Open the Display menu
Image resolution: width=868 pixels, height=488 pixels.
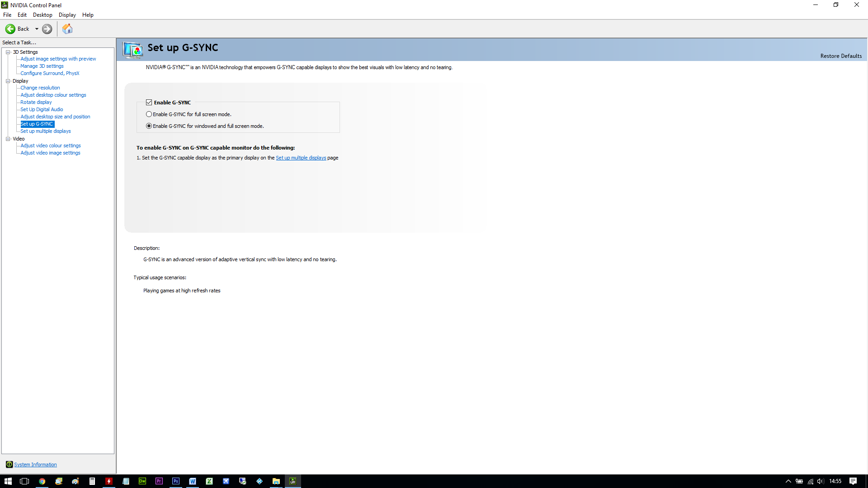pos(67,15)
